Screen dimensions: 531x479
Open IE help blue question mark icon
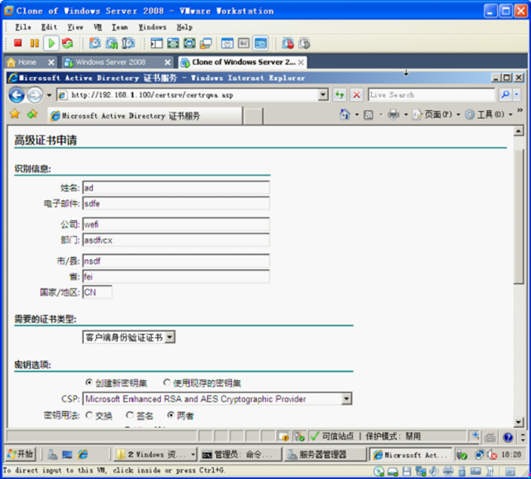point(508,437)
